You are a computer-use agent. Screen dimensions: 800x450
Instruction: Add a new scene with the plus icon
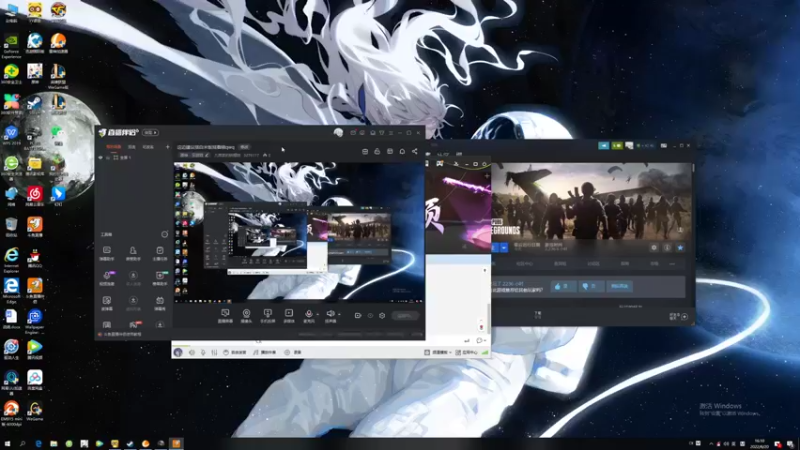pos(167,147)
